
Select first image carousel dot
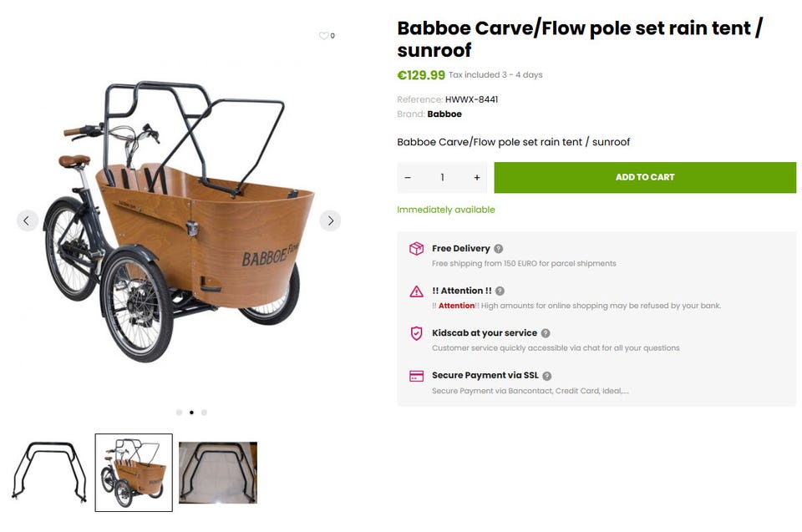click(x=179, y=412)
